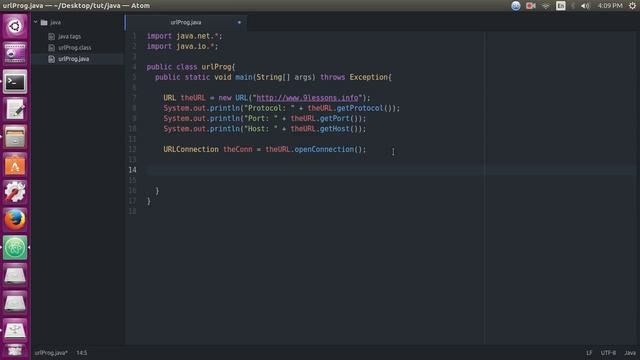
Task: Click the video camera recording indicator
Action: pyautogui.click(x=531, y=6)
